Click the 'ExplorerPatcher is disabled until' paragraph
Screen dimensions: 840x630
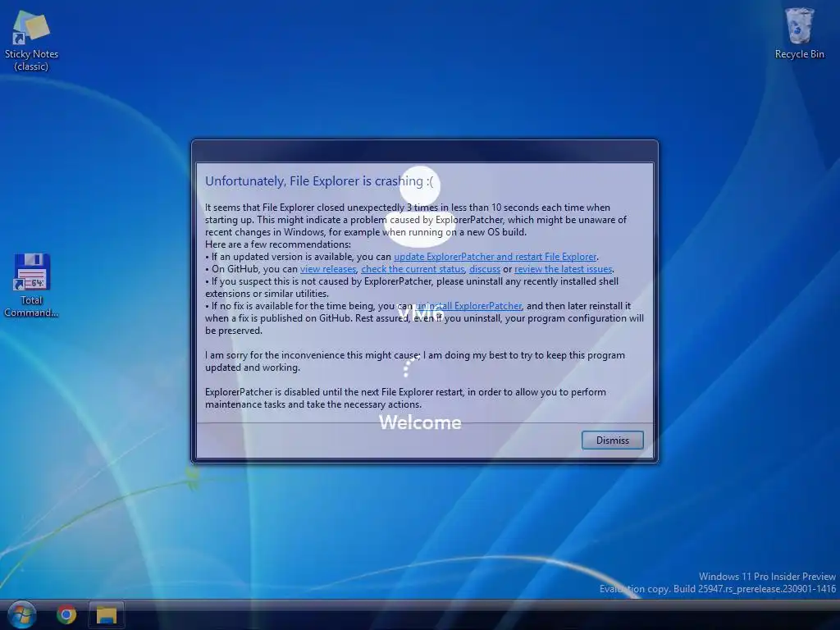click(405, 398)
